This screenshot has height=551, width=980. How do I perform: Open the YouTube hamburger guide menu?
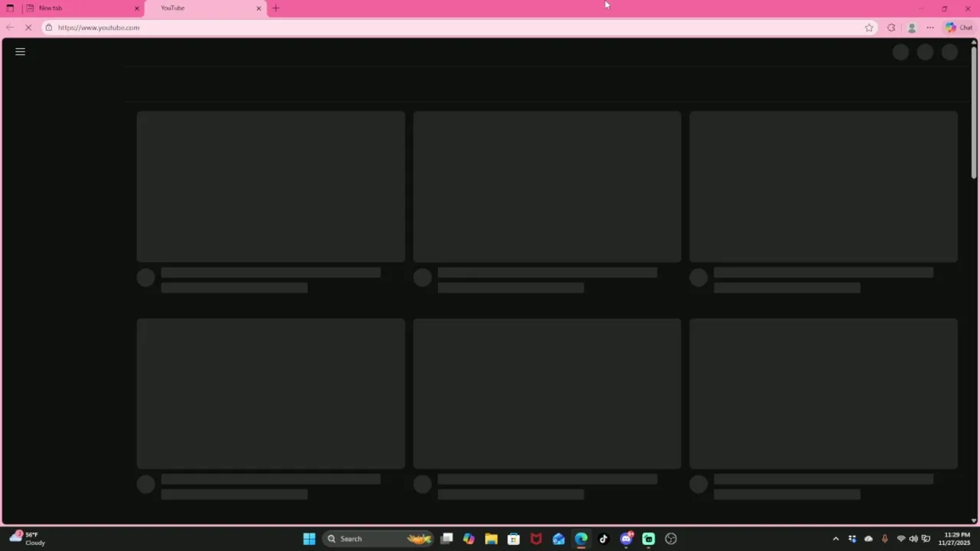point(21,52)
